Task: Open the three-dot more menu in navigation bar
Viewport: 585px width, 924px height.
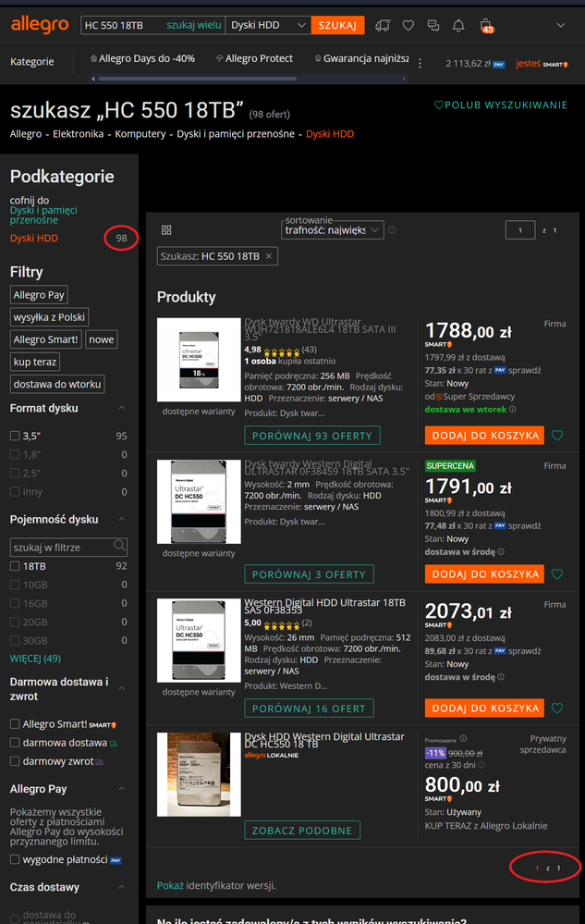Action: point(420,63)
